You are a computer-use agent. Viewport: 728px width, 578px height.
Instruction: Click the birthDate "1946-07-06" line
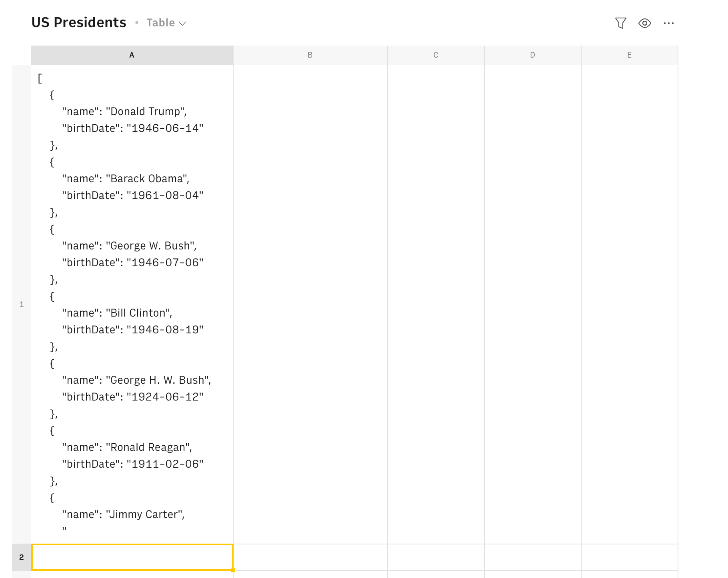(x=133, y=263)
